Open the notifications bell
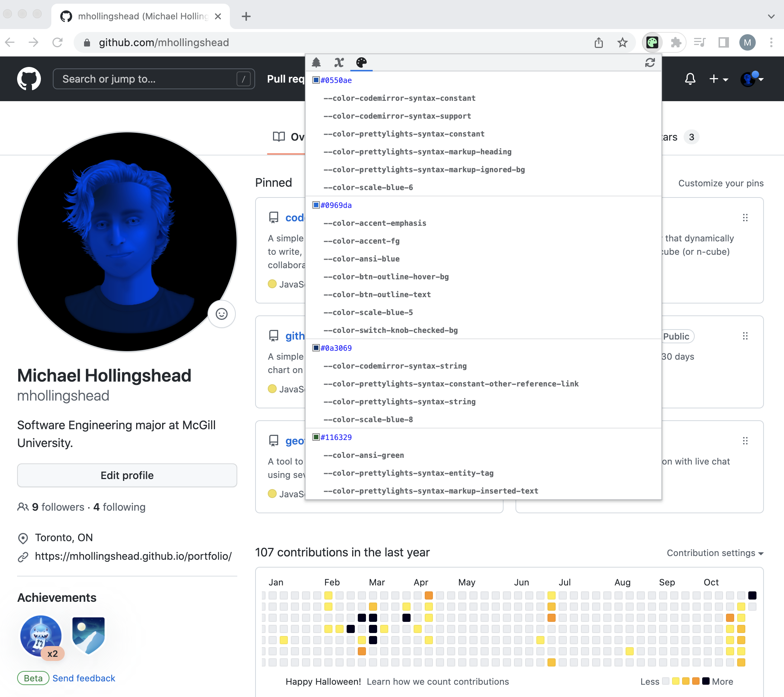This screenshot has width=784, height=697. [690, 79]
